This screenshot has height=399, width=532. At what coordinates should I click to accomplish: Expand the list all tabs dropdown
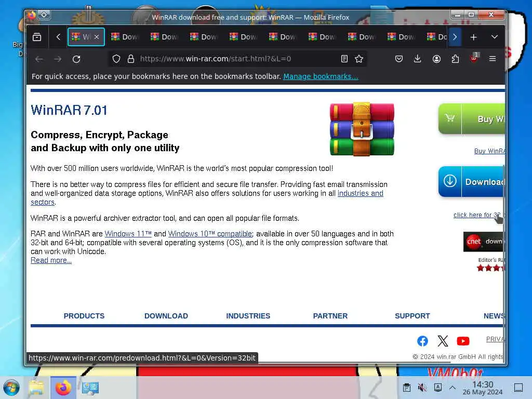point(495,37)
